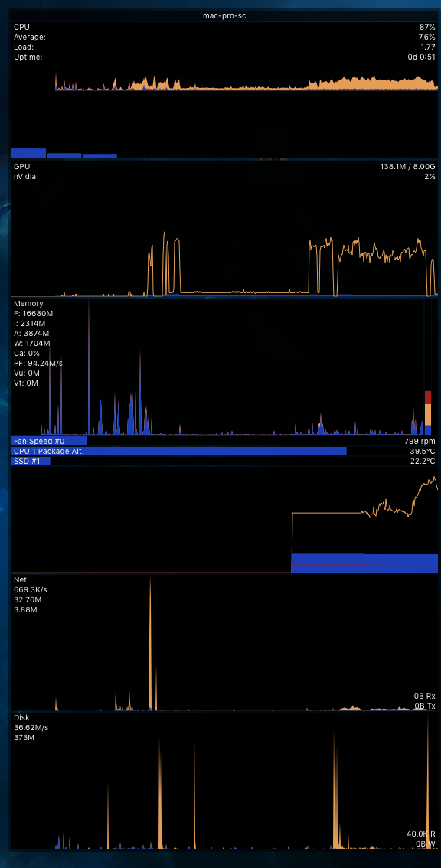Click the 36.62M/s disk rate
The image size is (441, 868).
pyautogui.click(x=31, y=727)
